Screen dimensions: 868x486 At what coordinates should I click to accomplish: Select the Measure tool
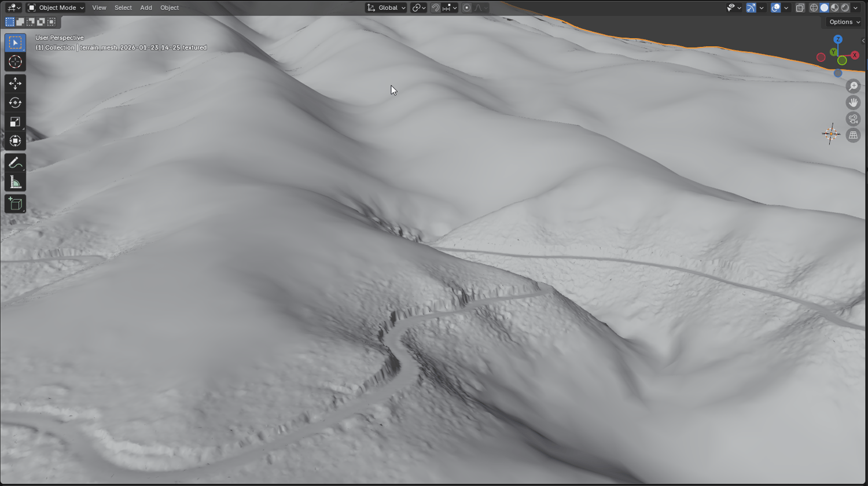pyautogui.click(x=15, y=182)
